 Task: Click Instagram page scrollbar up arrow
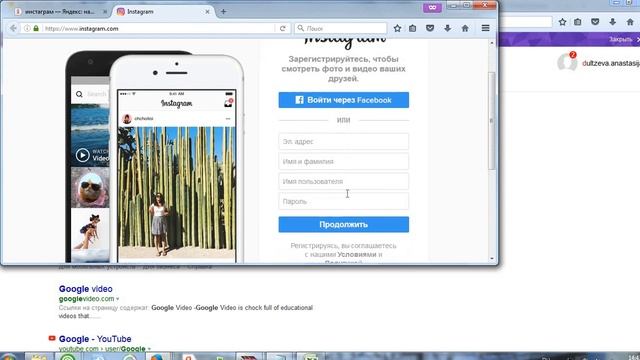point(492,43)
